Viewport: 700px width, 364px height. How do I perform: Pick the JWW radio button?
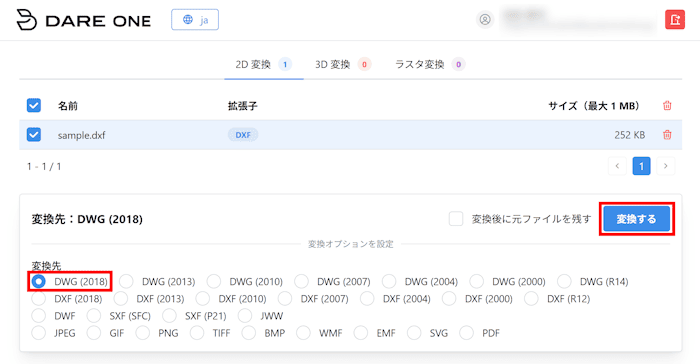(245, 316)
